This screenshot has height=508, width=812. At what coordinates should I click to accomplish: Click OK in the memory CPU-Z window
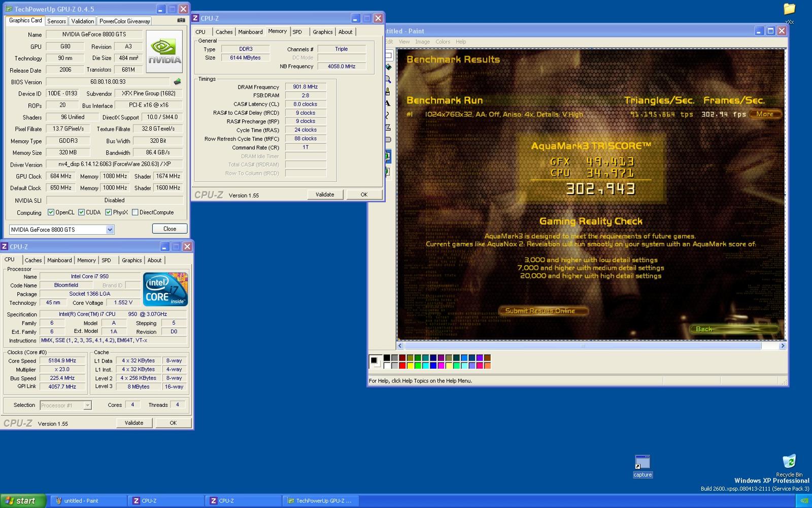click(x=364, y=195)
